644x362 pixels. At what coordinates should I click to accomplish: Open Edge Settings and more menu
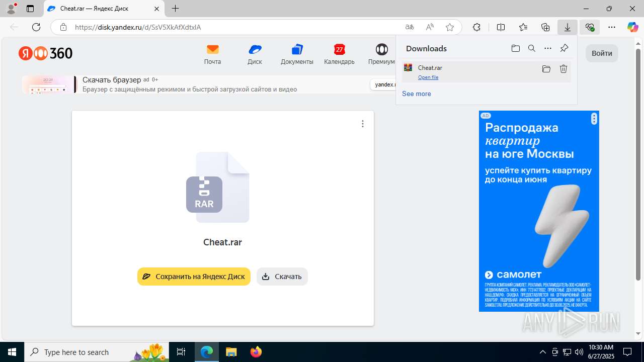612,27
